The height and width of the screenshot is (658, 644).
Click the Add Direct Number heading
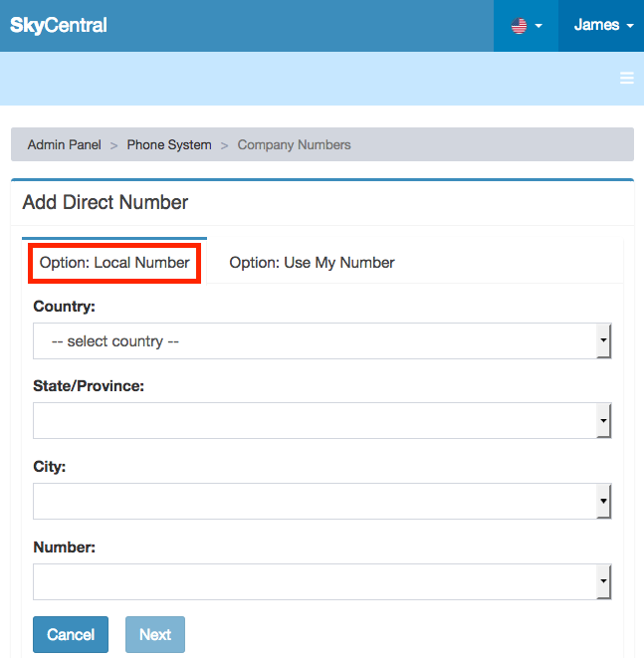(x=106, y=202)
